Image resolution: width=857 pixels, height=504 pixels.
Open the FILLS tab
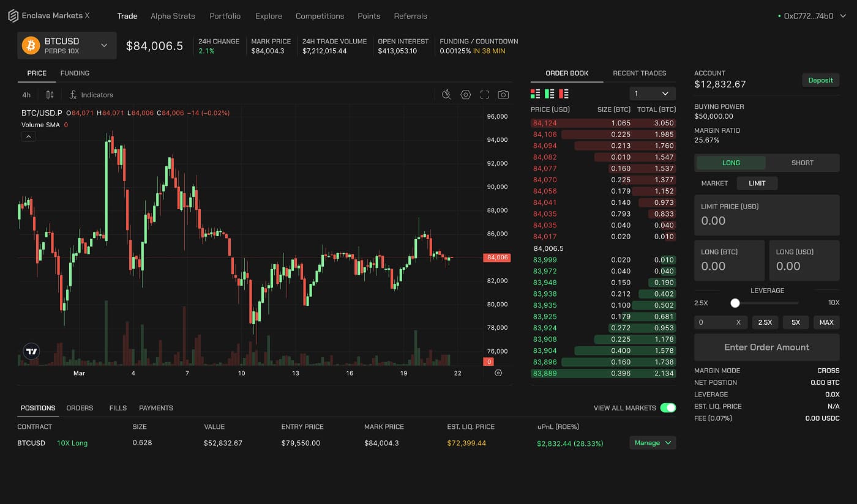pyautogui.click(x=118, y=408)
